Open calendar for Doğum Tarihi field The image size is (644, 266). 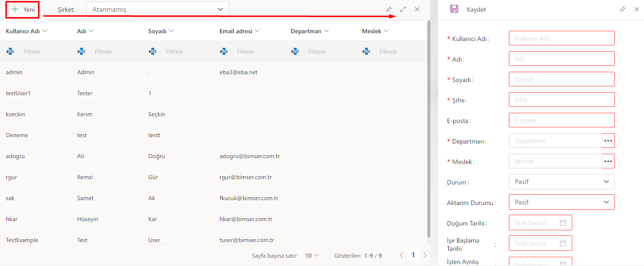[x=563, y=223]
